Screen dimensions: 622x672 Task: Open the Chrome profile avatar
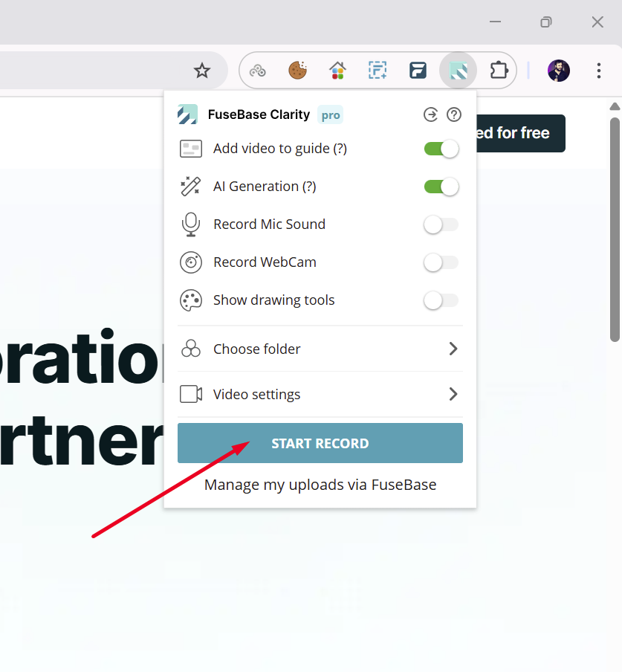tap(559, 71)
